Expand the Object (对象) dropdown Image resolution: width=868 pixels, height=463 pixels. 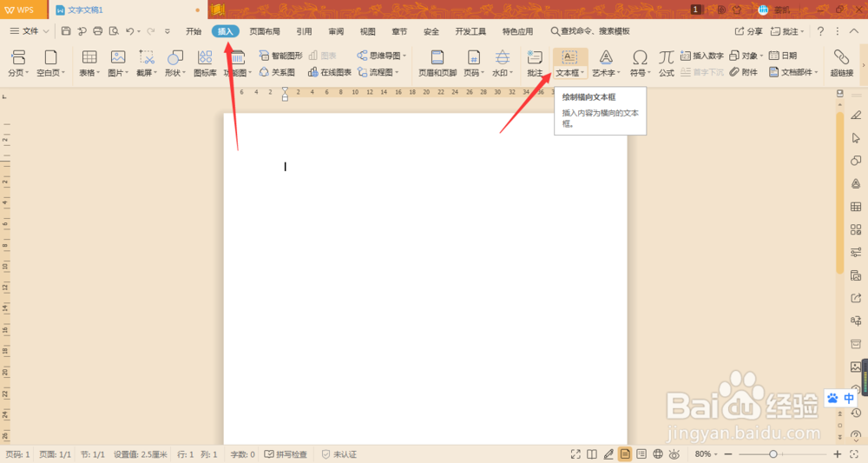761,56
